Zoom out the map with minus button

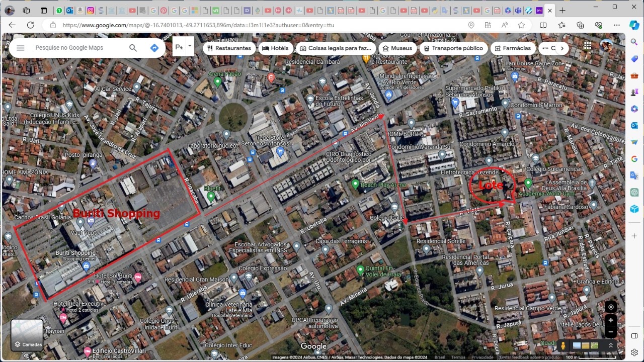click(611, 332)
